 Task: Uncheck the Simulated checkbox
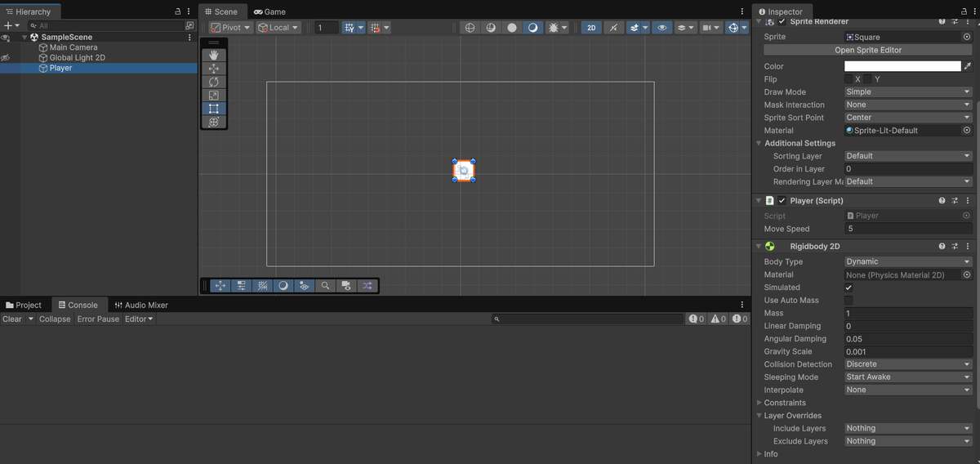point(849,288)
